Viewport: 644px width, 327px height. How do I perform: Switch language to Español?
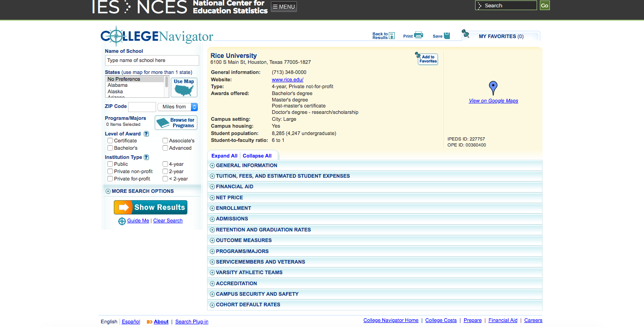(x=131, y=321)
